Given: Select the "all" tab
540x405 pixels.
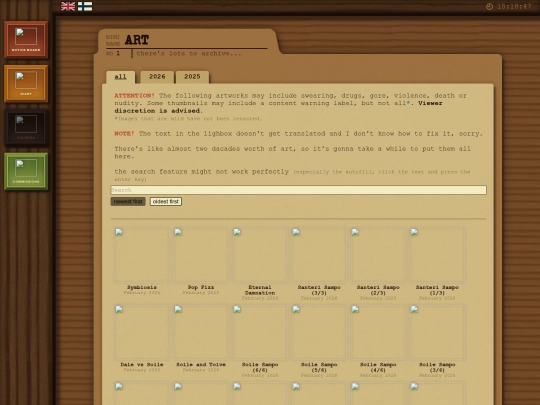Looking at the screenshot, I should point(120,77).
